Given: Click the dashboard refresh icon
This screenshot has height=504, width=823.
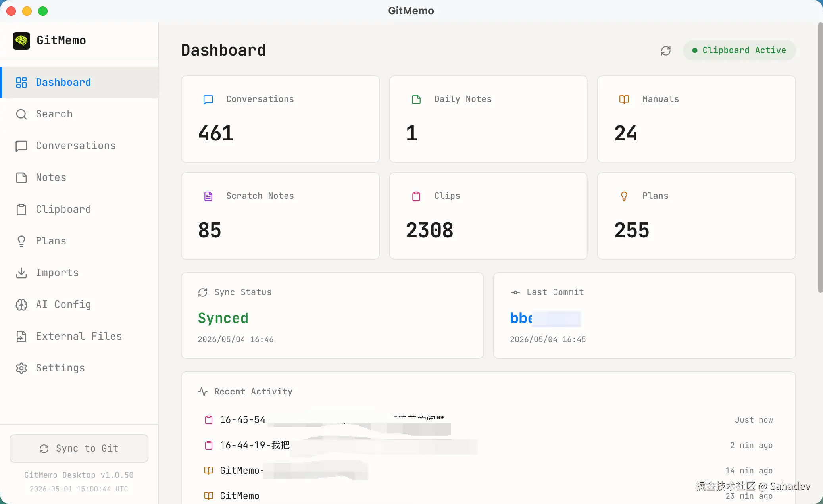Looking at the screenshot, I should point(666,50).
